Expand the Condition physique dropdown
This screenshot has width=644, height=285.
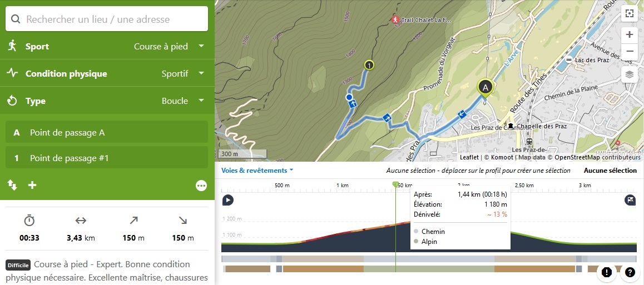[x=182, y=74]
